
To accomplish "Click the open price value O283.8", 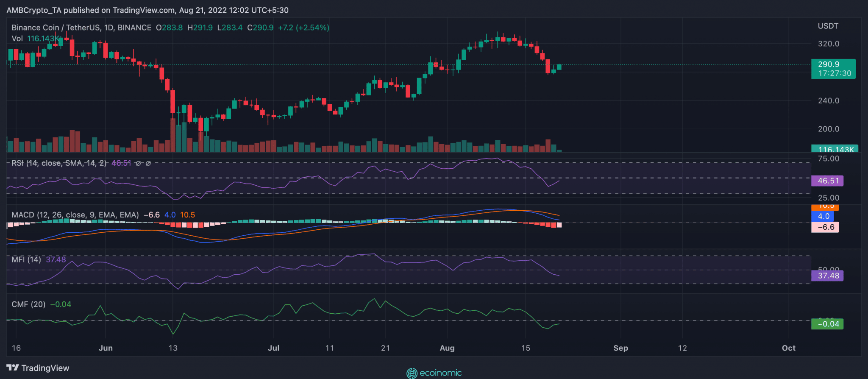I will click(x=169, y=28).
